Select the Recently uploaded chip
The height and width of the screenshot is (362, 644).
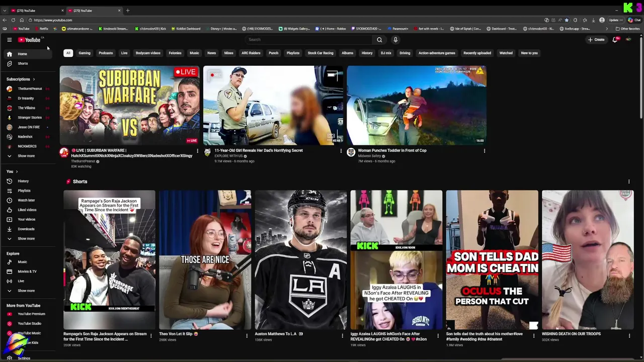point(477,53)
